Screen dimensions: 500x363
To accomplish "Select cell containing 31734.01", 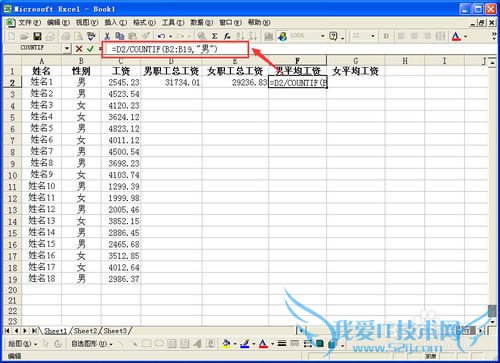I will (x=171, y=82).
